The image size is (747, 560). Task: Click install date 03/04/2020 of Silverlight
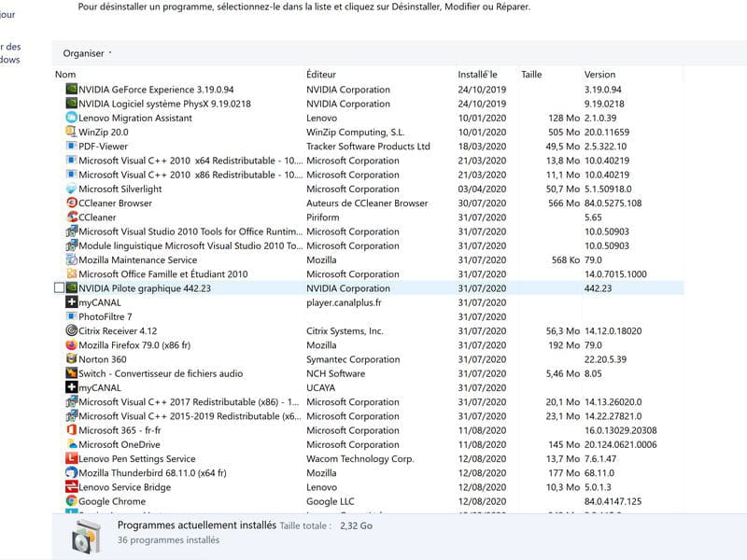[482, 189]
